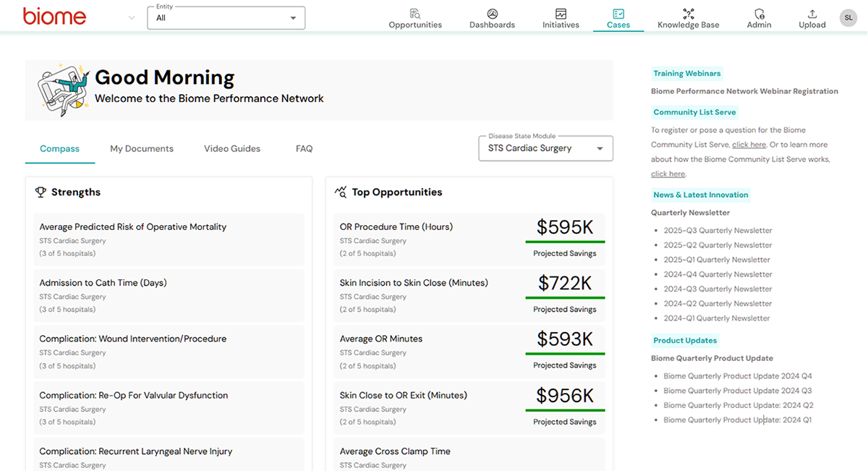Expand the Entity dropdown
This screenshot has width=868, height=471.
click(x=226, y=18)
